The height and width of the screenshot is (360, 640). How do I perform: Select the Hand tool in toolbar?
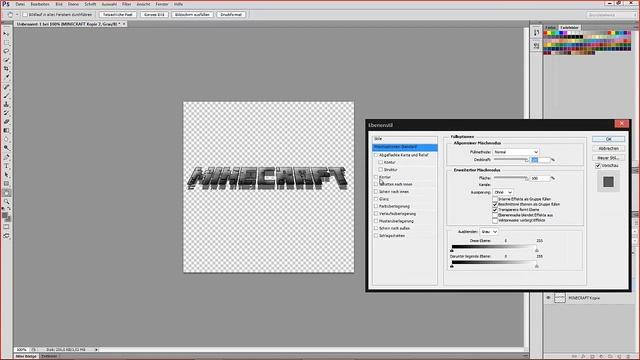click(x=6, y=193)
